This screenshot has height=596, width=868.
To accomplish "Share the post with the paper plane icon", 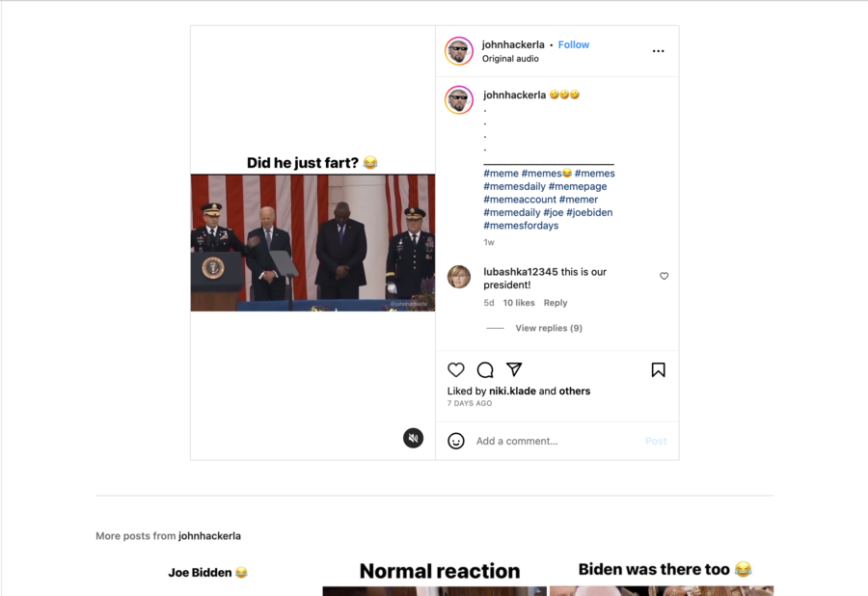I will [514, 369].
